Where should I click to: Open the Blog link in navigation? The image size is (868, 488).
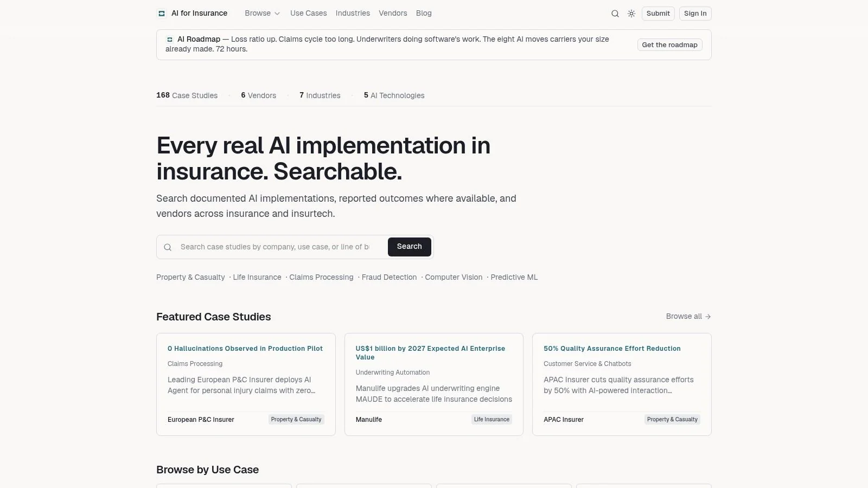[424, 14]
